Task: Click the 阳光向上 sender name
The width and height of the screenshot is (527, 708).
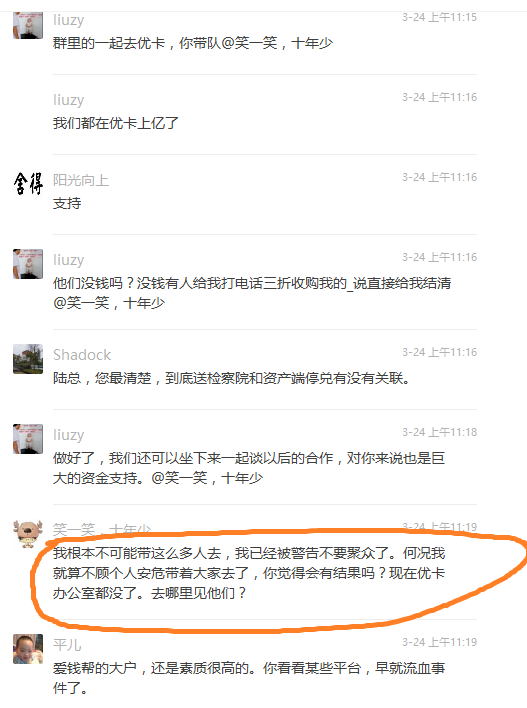Action: coord(81,180)
